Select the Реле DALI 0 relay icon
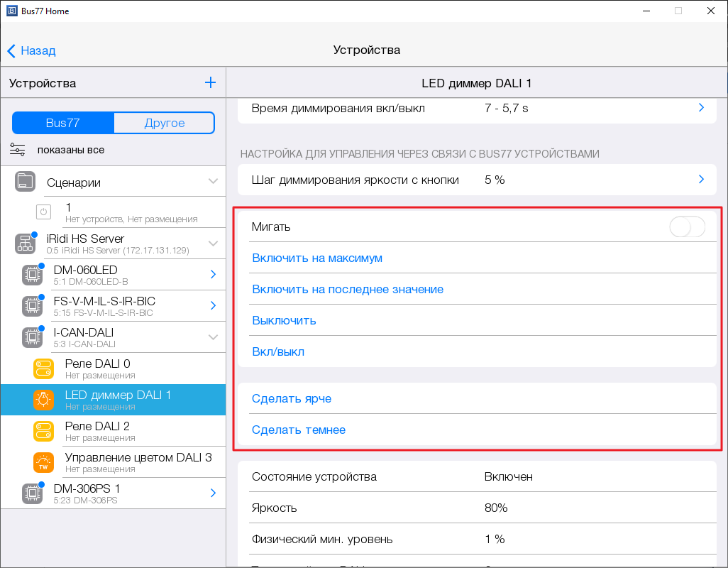The image size is (728, 568). coord(43,368)
